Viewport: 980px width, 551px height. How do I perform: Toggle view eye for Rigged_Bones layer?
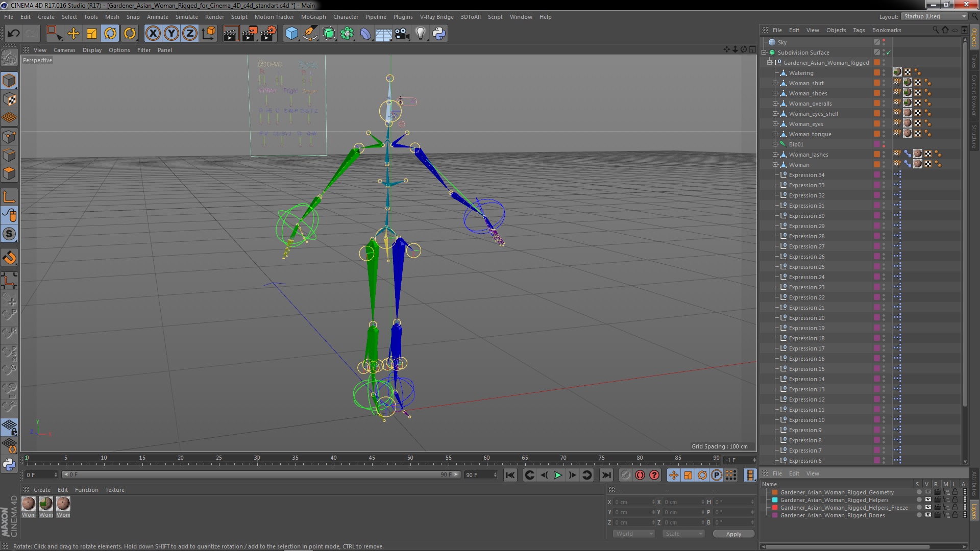pos(928,515)
